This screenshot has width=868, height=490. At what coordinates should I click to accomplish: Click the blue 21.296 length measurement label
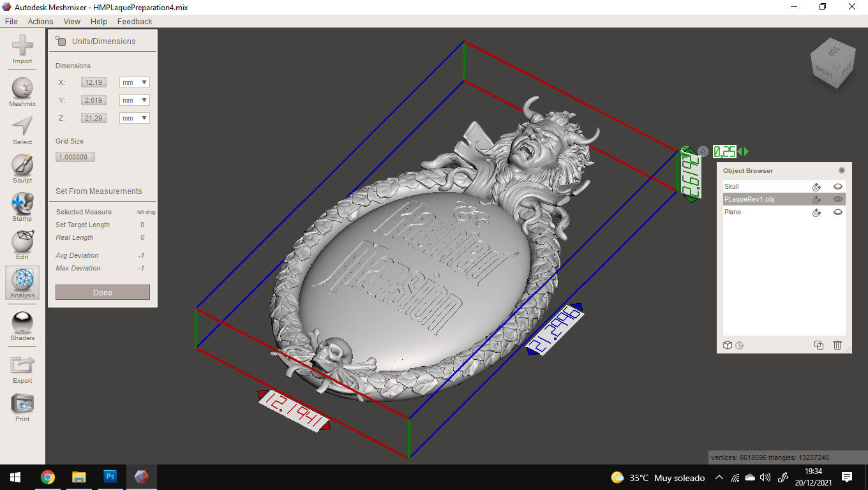click(x=555, y=329)
